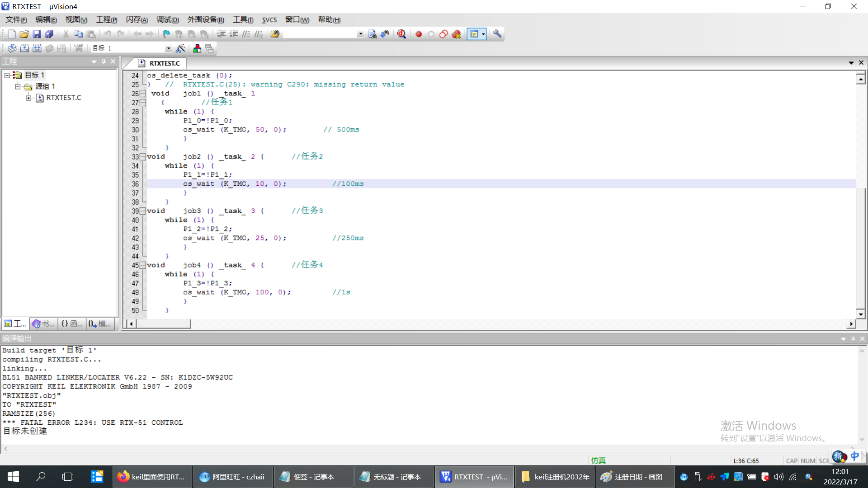
Task: Enable or disable the hollow breakpoint circle
Action: click(x=431, y=34)
